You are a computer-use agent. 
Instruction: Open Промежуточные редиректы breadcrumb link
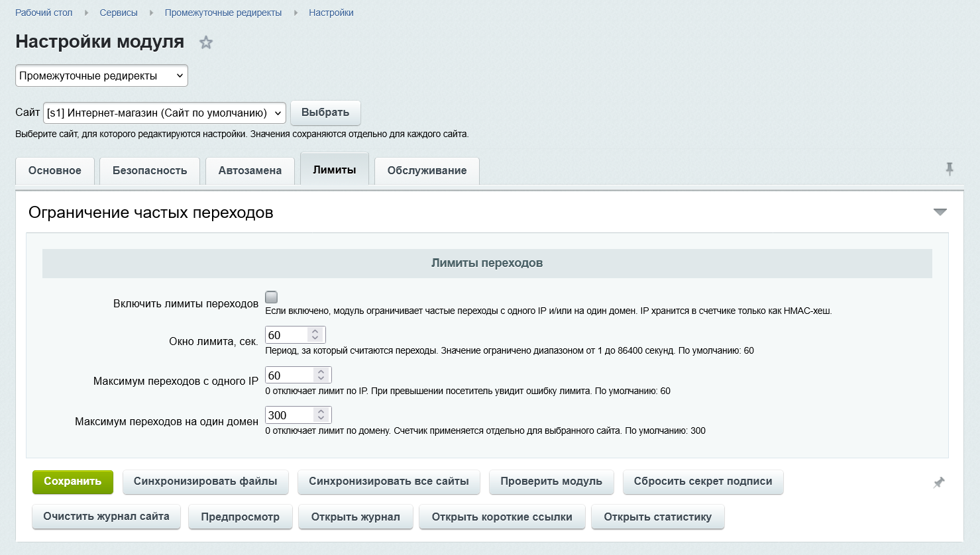tap(223, 13)
